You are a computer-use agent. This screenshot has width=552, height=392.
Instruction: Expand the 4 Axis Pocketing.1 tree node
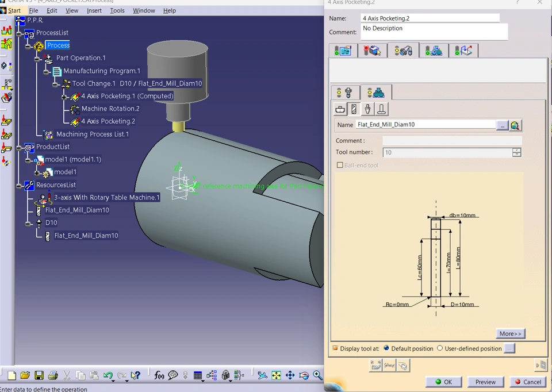coord(64,97)
